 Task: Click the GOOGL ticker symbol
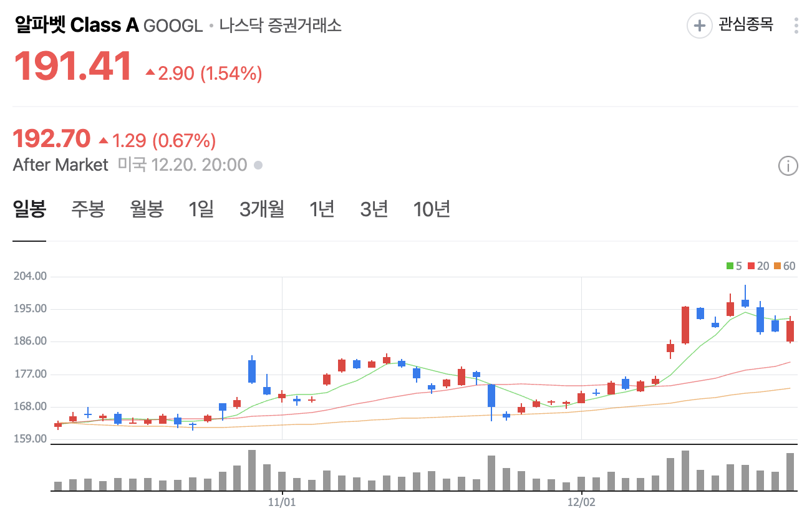click(x=173, y=26)
